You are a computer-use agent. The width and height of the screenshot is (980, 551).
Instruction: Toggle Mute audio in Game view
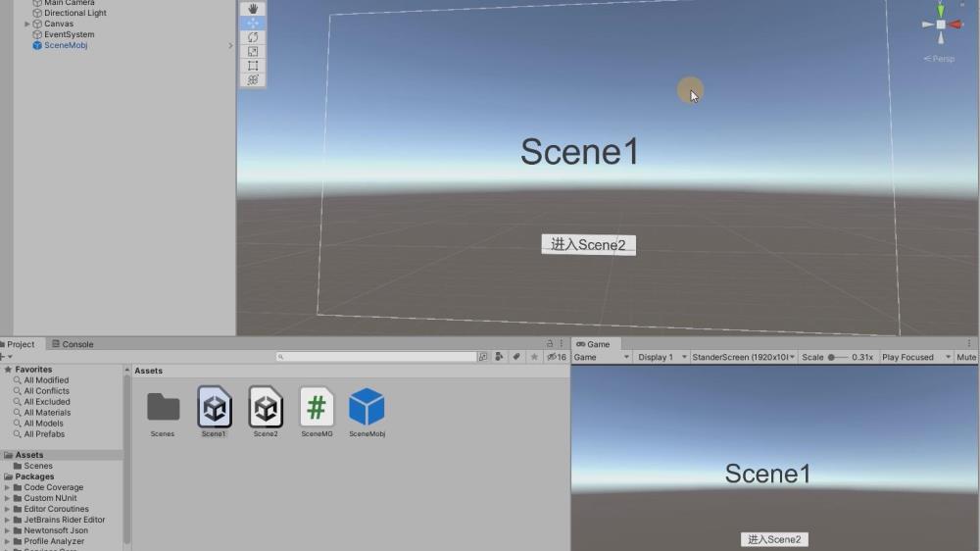tap(966, 358)
